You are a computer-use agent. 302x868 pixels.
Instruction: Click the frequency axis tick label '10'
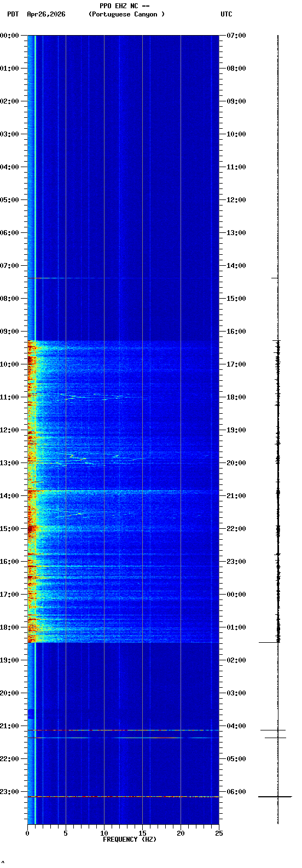pyautogui.click(x=104, y=833)
